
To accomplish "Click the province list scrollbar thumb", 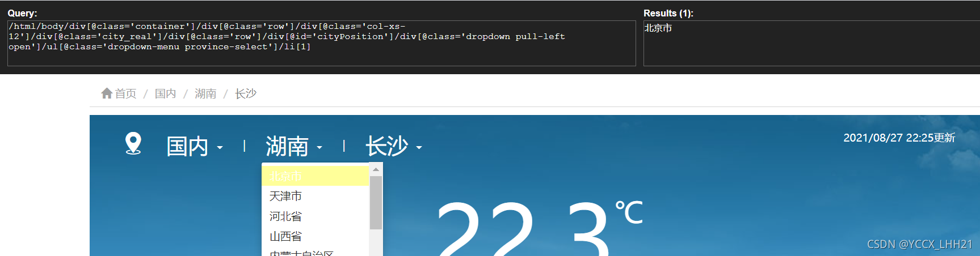I will point(376,202).
